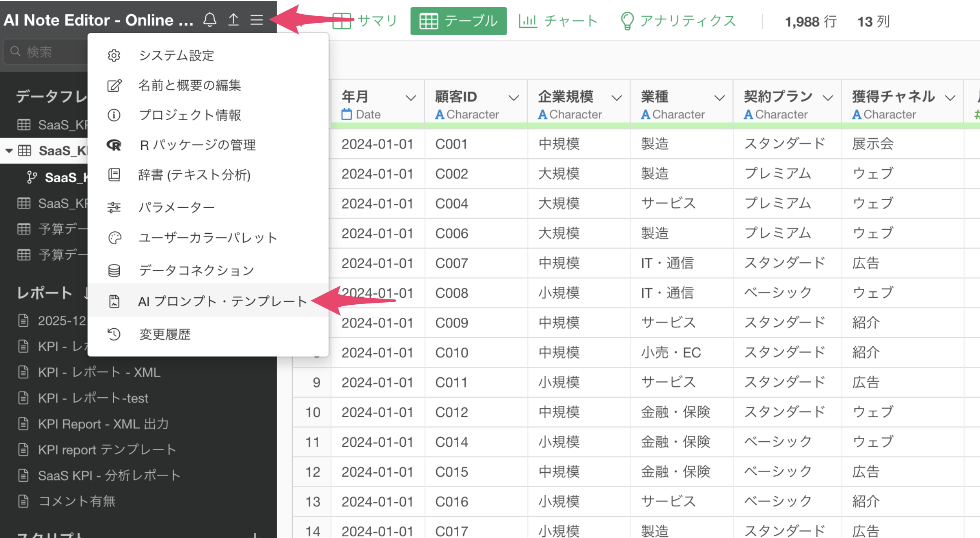Screen dimensions: 980x538
Task: Click the パラメーター sliders icon
Action: 114,207
